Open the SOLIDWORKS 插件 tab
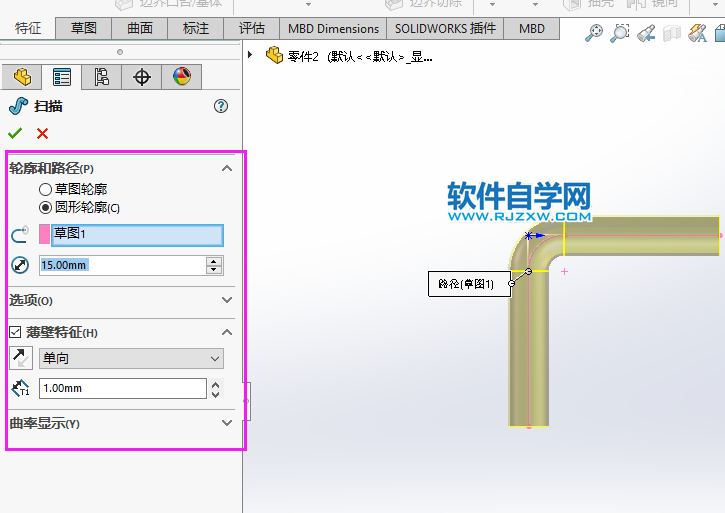Screen dimensions: 725x513 pos(445,29)
